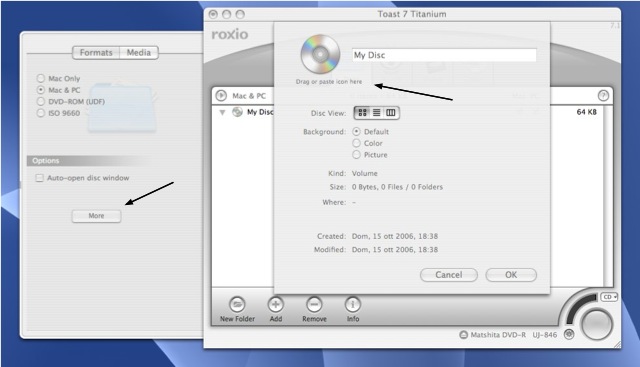This screenshot has height=367, width=640.
Task: Select icon view for Disc View
Action: click(362, 113)
